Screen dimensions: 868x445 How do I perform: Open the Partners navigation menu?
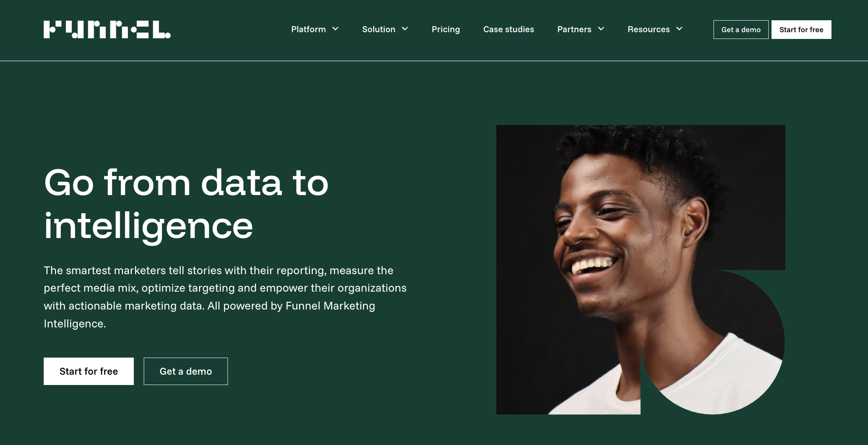tap(574, 29)
